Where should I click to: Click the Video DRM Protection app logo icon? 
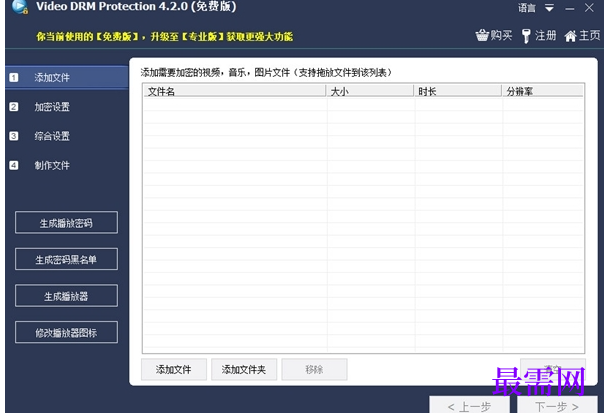[19, 7]
